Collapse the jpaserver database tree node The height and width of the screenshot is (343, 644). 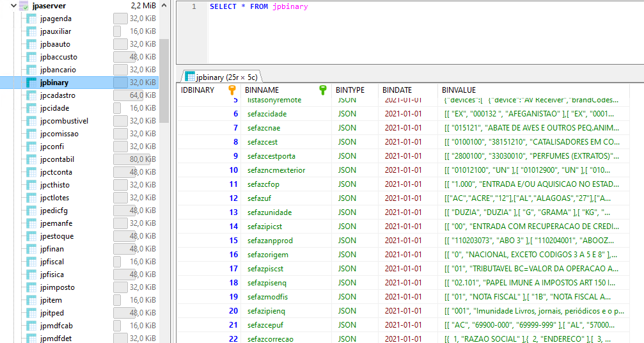[8, 6]
